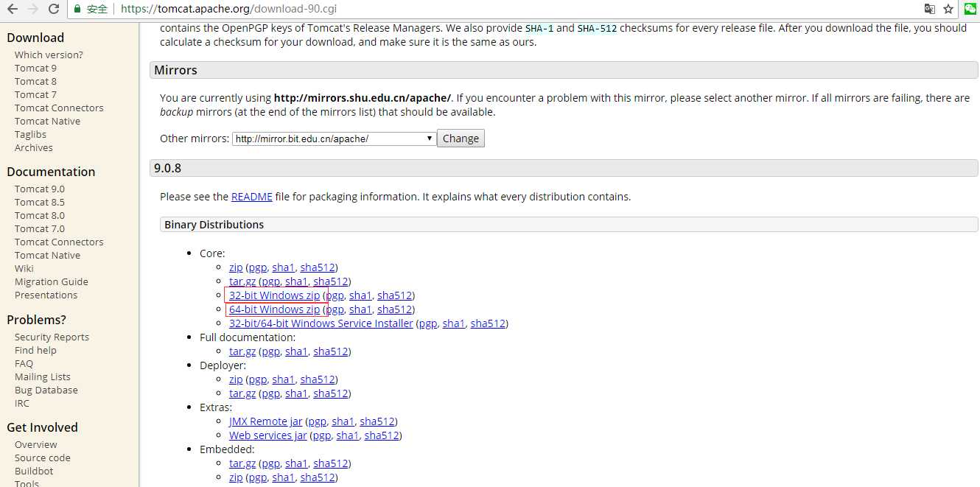The width and height of the screenshot is (980, 487).
Task: Open Which version? in Download sidebar
Action: [x=49, y=55]
